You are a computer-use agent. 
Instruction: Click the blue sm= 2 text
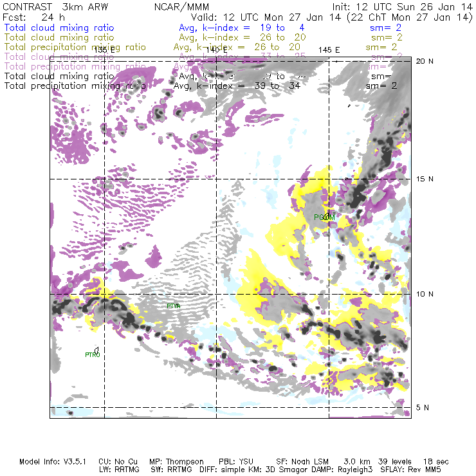385,28
